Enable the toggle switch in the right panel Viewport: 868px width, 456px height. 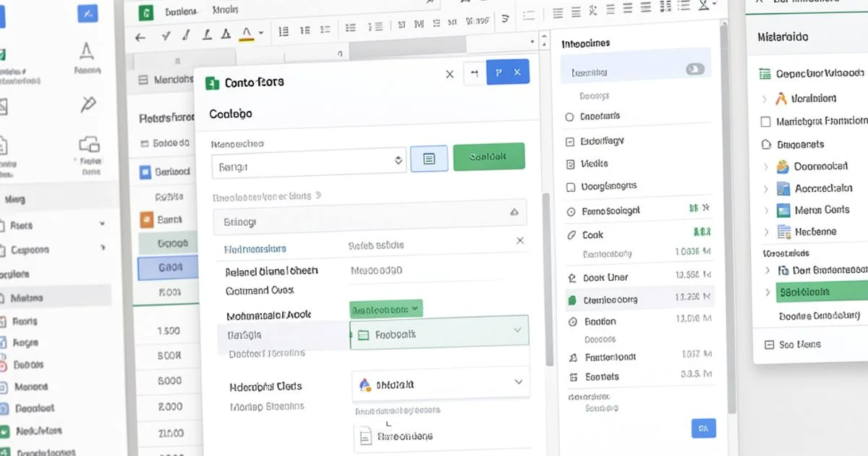(695, 69)
